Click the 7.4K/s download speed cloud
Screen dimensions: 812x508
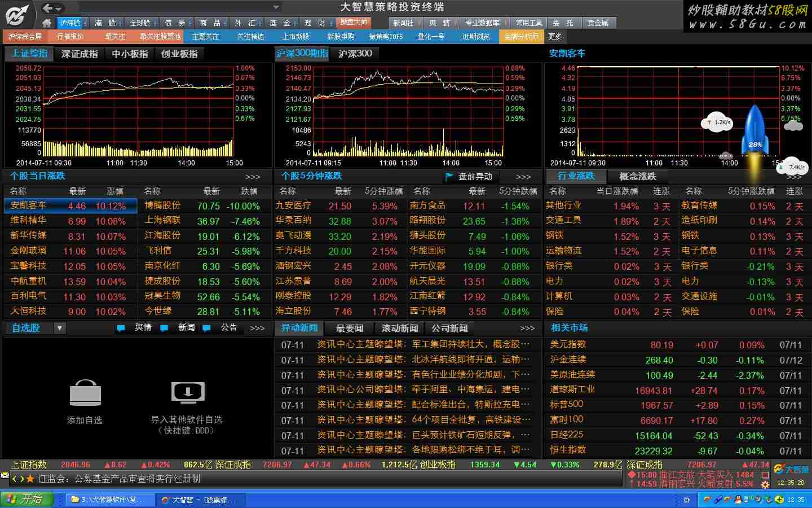coord(792,167)
